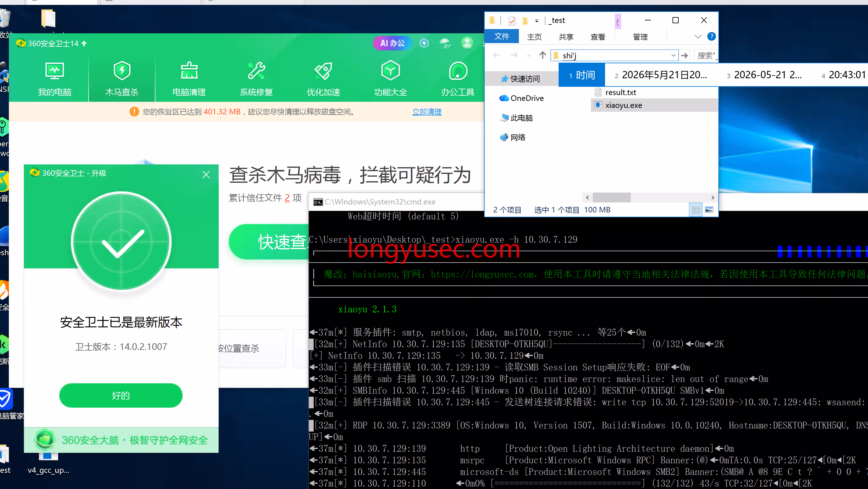Select the v4_gcc_up... desktop icon

pyautogui.click(x=49, y=464)
